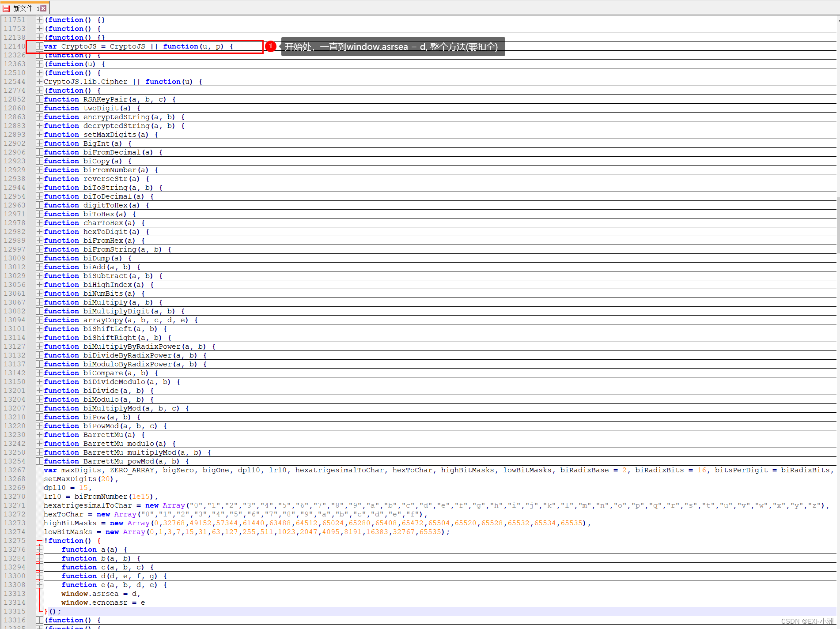Expand fold for function arrayCopy

click(x=39, y=320)
